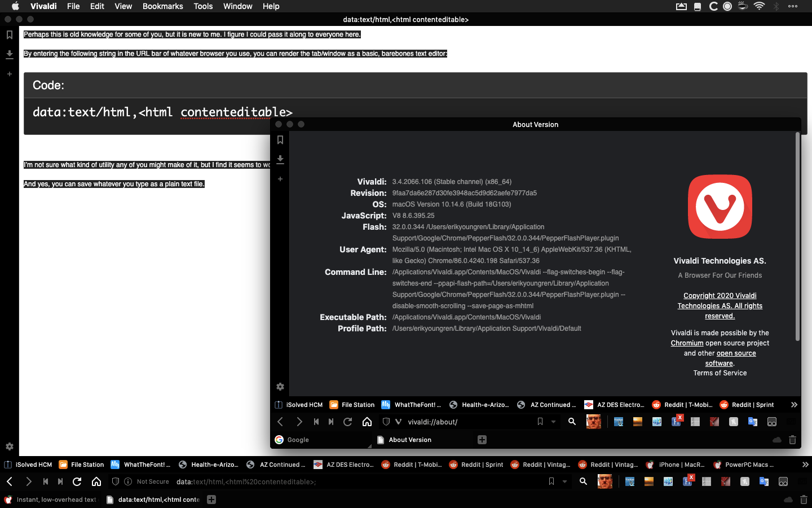Show hidden bookmarks in main window bookmarks bar
This screenshot has height=508, width=812.
pyautogui.click(x=805, y=465)
